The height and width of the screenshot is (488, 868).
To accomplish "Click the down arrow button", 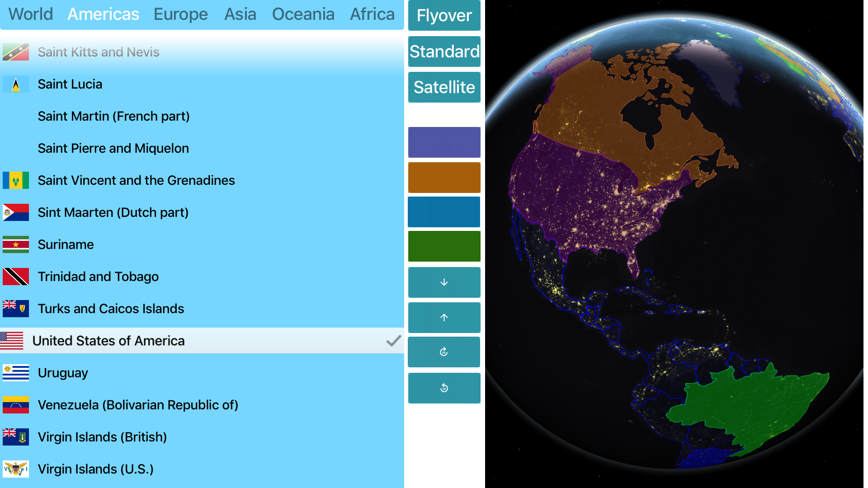I will tap(444, 282).
